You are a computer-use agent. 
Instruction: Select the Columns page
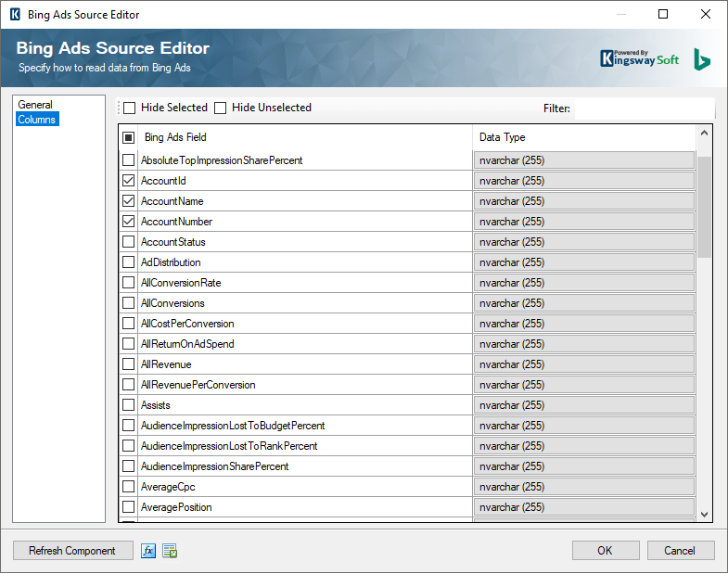(x=37, y=120)
